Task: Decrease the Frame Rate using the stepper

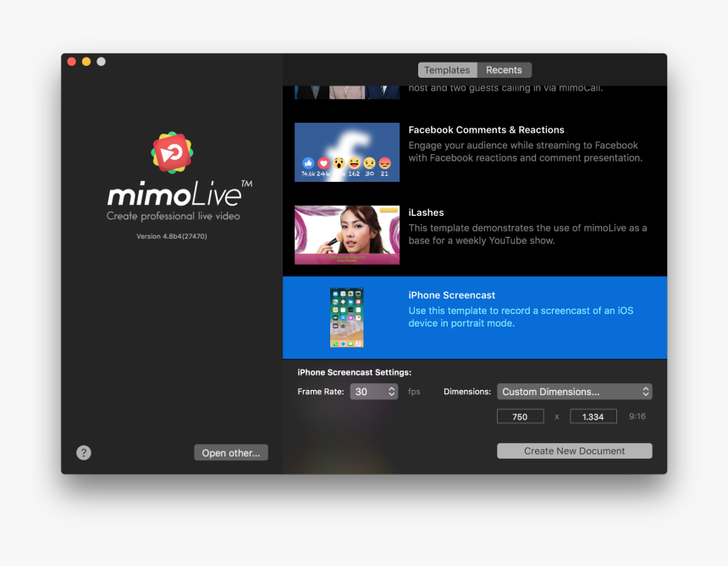Action: (x=391, y=394)
